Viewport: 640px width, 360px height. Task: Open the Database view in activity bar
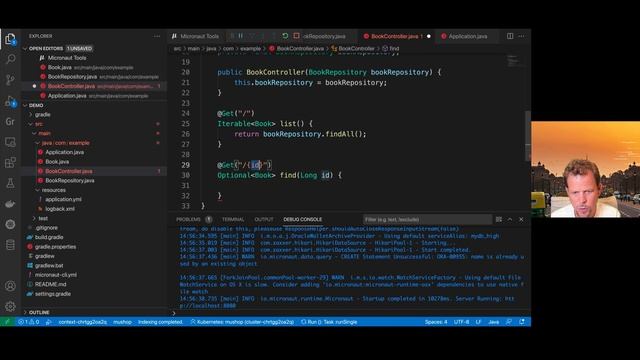[10, 245]
